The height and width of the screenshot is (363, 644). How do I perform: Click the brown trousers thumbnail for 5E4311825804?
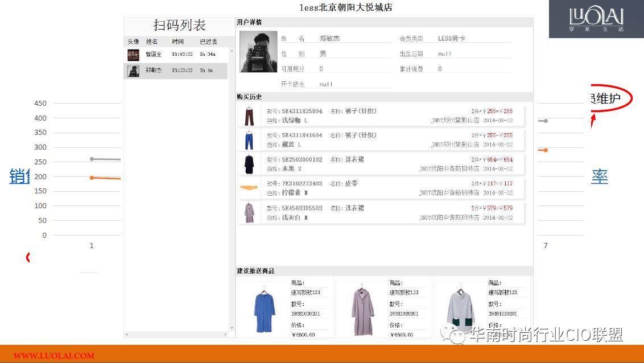[249, 116]
